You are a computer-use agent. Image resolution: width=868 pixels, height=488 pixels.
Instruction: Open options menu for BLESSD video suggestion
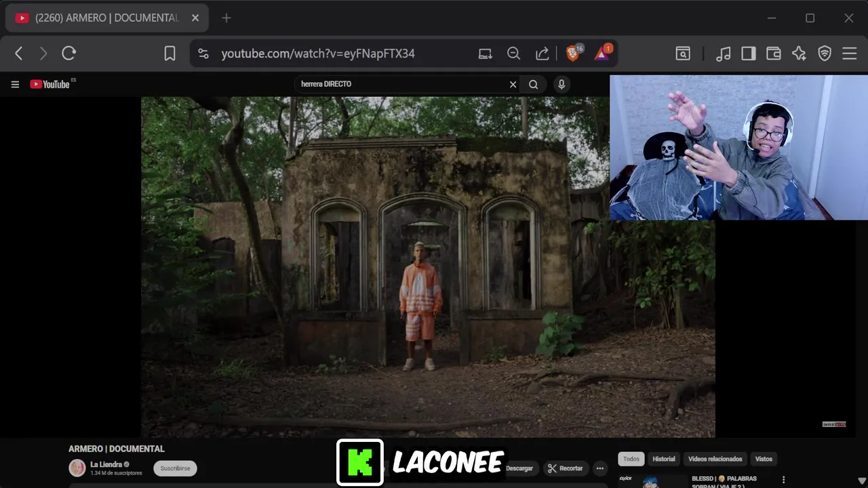[x=783, y=480]
